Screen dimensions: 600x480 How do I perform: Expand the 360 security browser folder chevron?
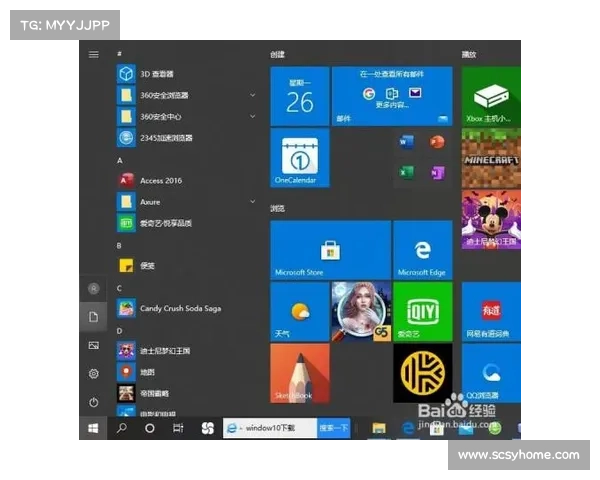tap(252, 95)
